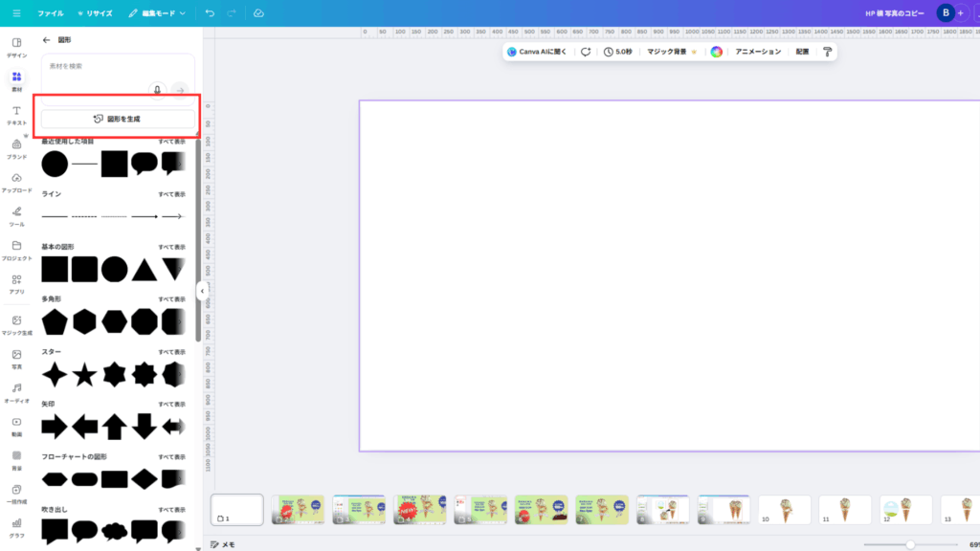Show all items in the ライン section
This screenshot has height=551, width=980.
click(172, 194)
